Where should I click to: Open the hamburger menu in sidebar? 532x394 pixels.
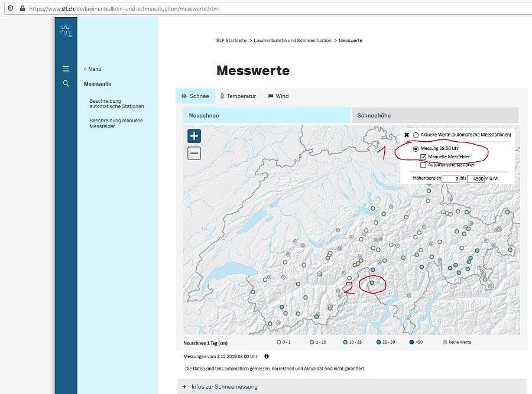(x=66, y=69)
